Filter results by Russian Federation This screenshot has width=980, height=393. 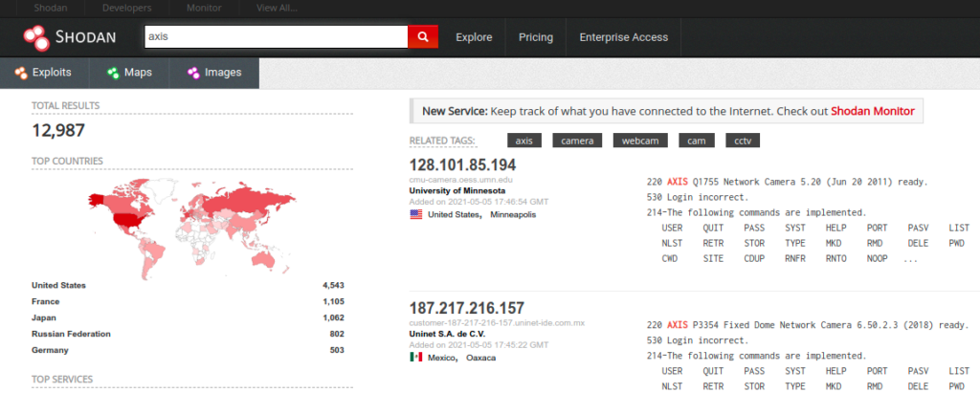click(x=71, y=334)
